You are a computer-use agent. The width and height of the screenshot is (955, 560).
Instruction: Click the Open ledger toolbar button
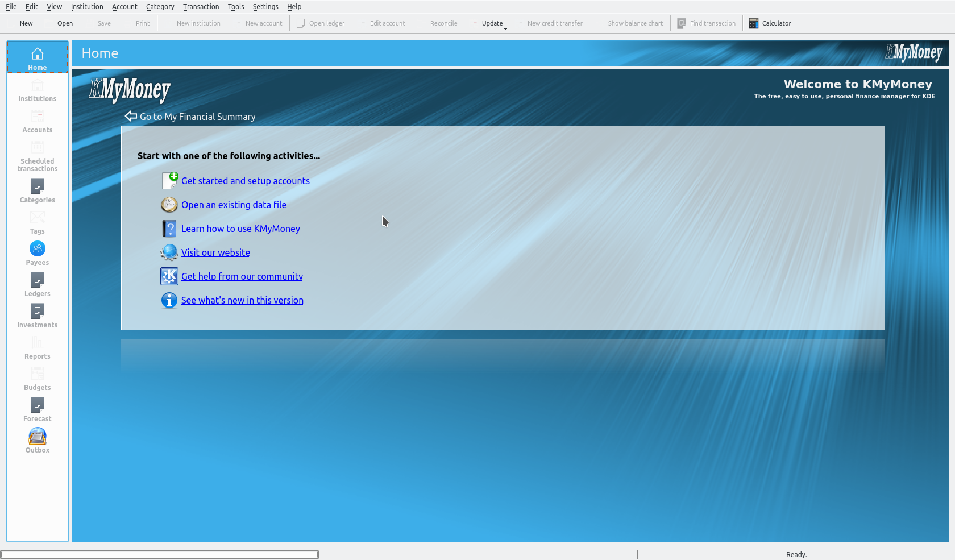pos(321,23)
